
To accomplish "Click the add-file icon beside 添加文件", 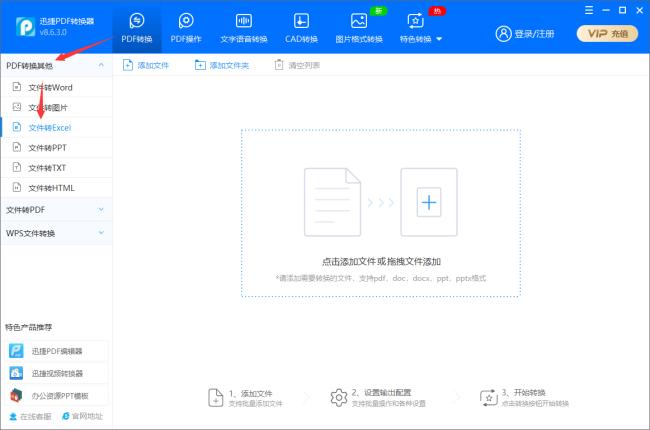I will click(128, 65).
